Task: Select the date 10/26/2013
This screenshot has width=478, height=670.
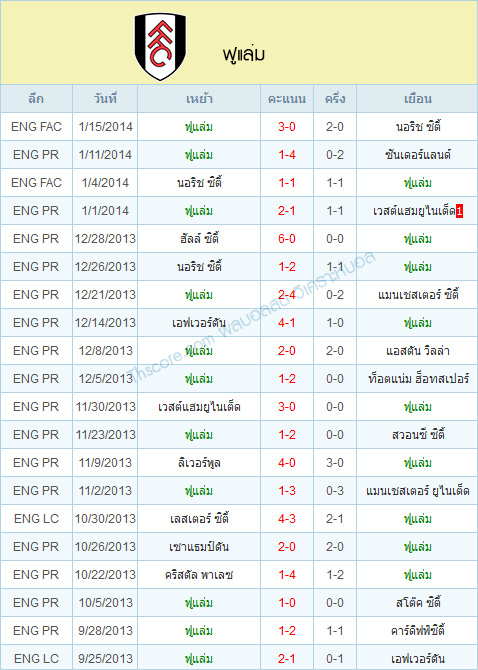Action: (105, 547)
